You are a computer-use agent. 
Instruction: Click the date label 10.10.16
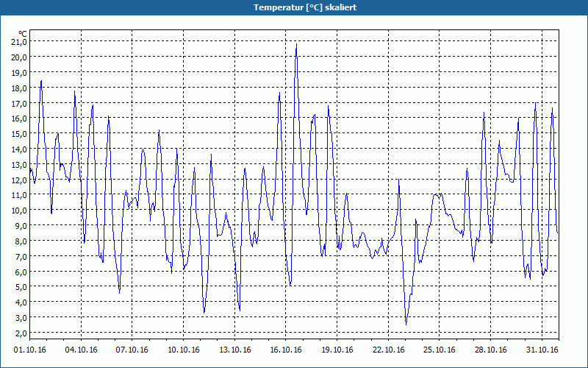pos(184,350)
